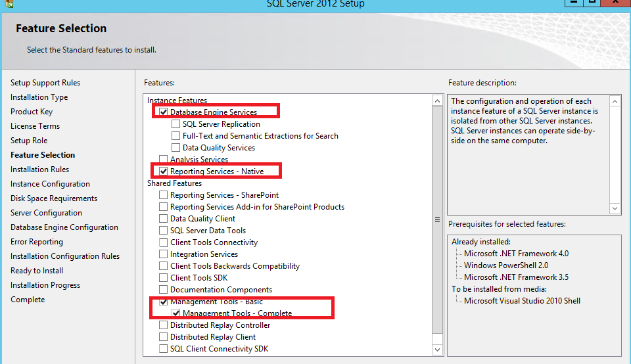Select Feature Selection step in sidebar
The image size is (631, 364).
43,155
